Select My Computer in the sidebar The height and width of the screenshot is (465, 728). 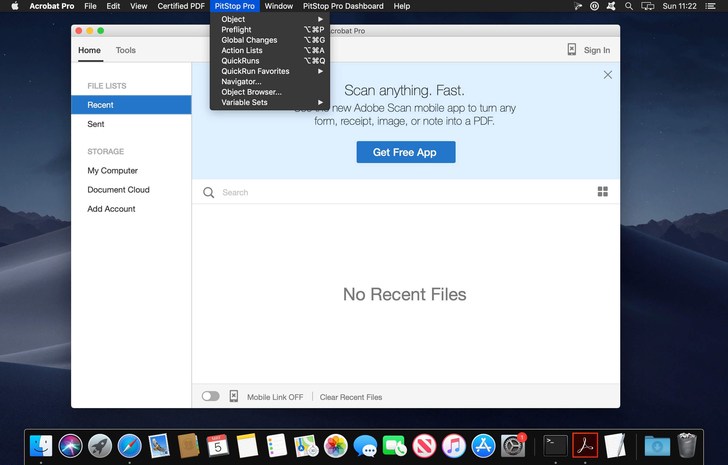pyautogui.click(x=112, y=171)
